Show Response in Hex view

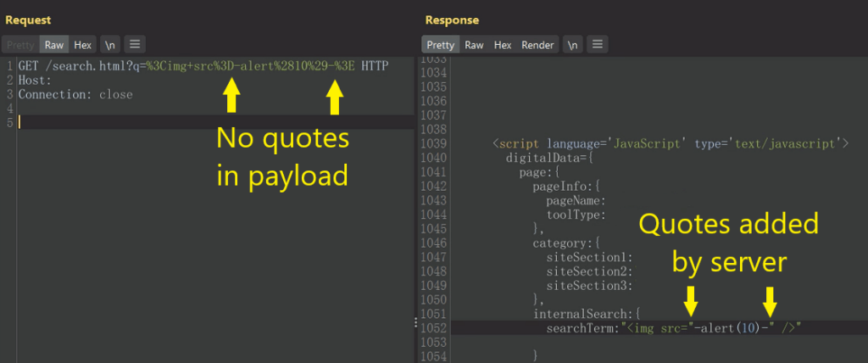502,45
